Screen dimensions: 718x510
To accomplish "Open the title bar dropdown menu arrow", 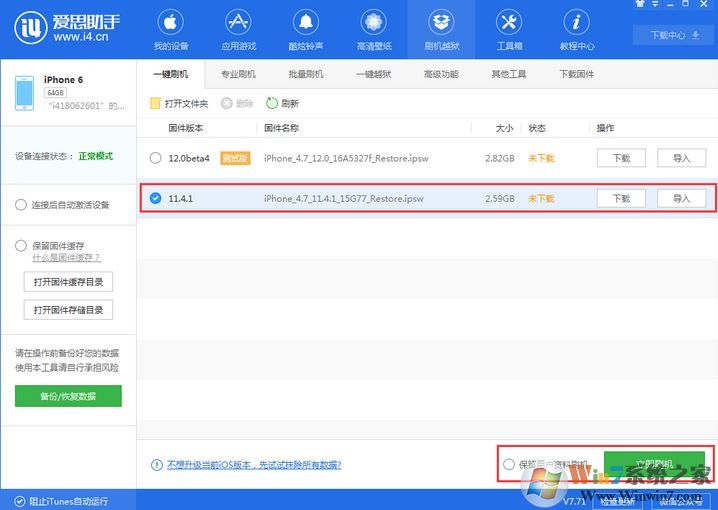I will (656, 4).
